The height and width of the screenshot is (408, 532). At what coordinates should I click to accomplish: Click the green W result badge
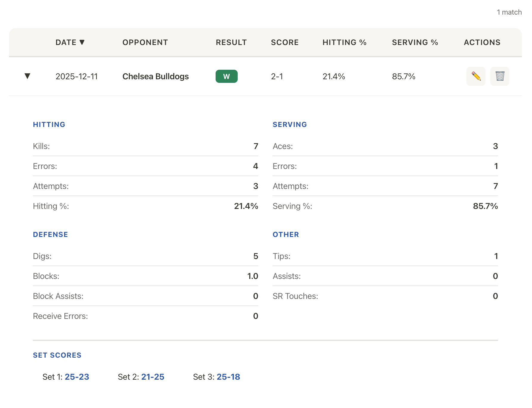tap(226, 76)
